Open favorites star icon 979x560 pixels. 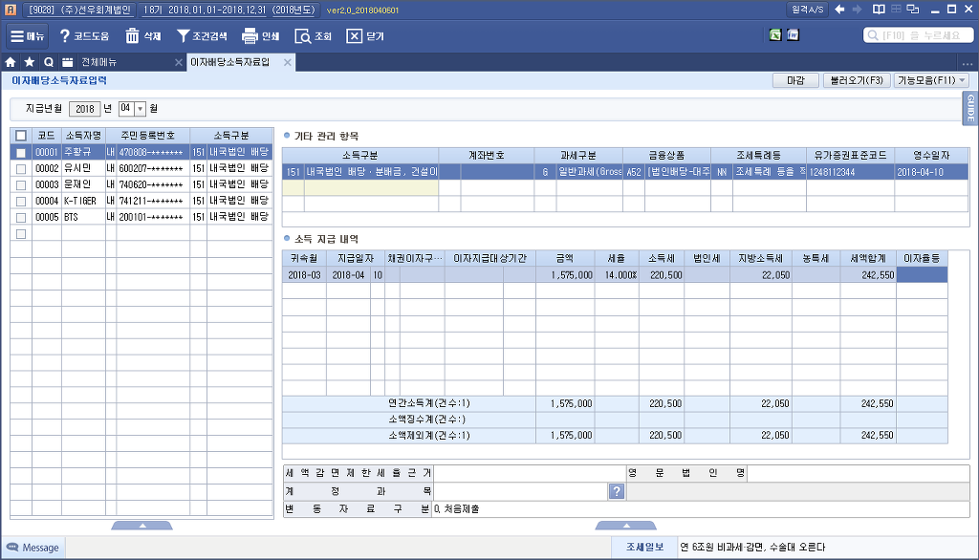point(30,62)
